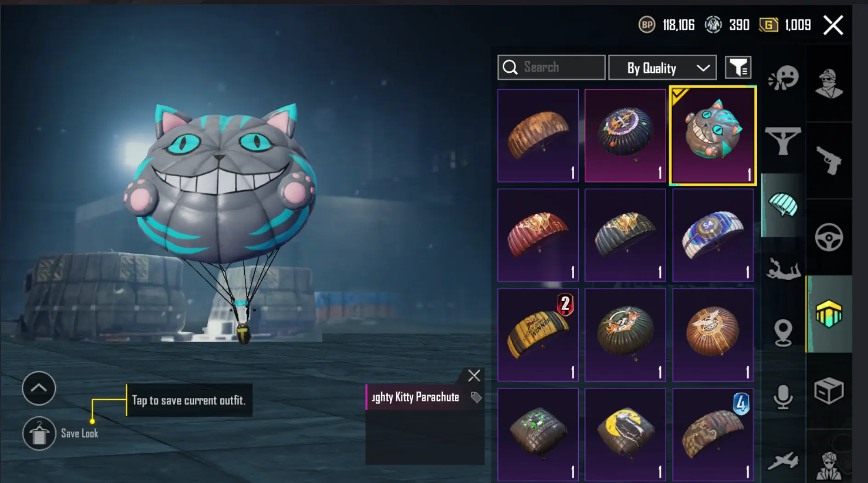Expand the up-chevron circle button
This screenshot has width=868, height=483.
[39, 388]
